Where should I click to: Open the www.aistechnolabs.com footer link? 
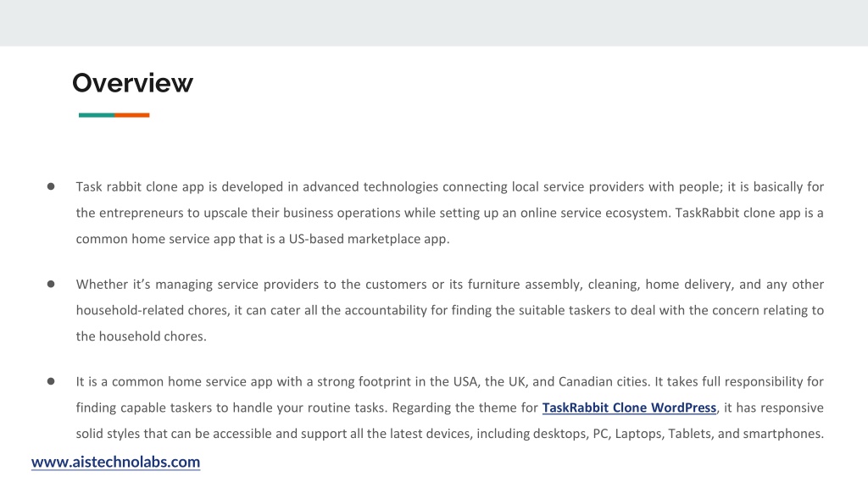point(115,462)
